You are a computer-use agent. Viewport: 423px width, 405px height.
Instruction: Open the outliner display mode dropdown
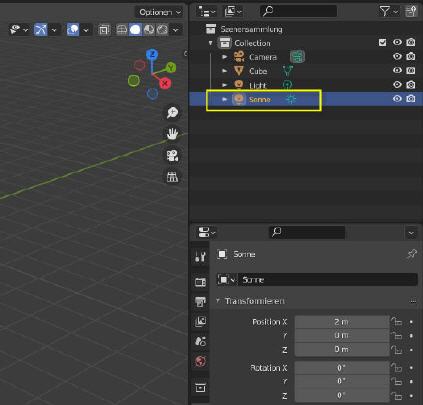[x=233, y=12]
